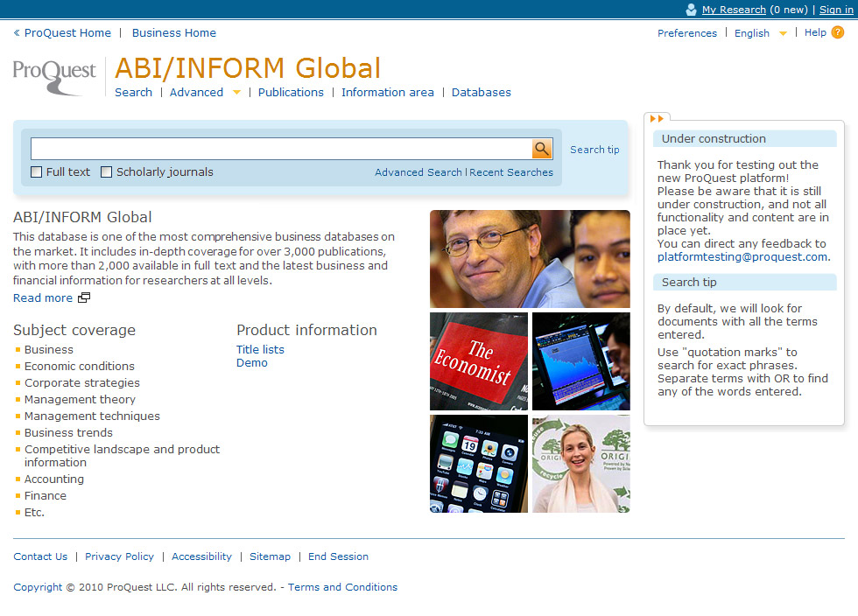Open the Sitemap link

tap(270, 556)
